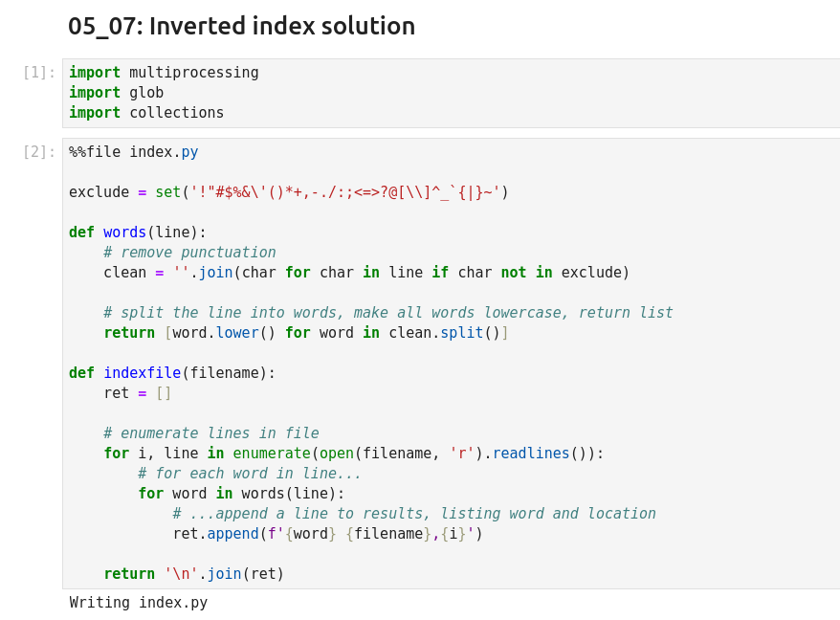The height and width of the screenshot is (620, 840).
Task: Click the 'def words(line):' definition
Action: (x=138, y=232)
